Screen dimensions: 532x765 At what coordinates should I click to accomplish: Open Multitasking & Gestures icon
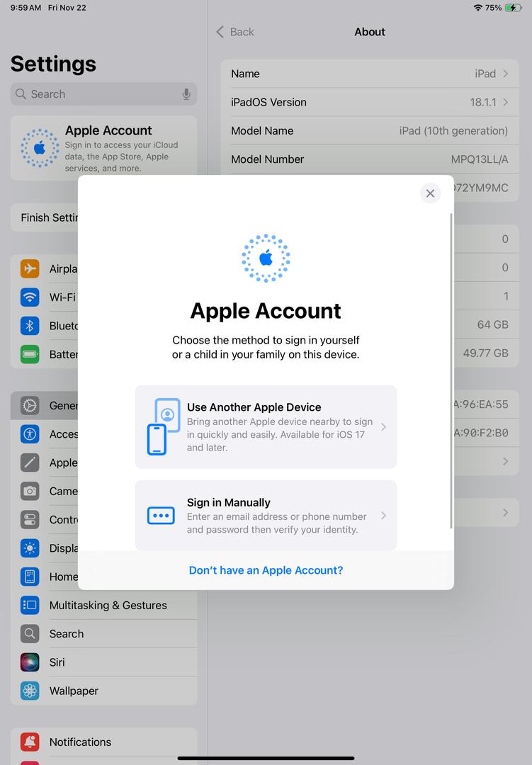30,605
